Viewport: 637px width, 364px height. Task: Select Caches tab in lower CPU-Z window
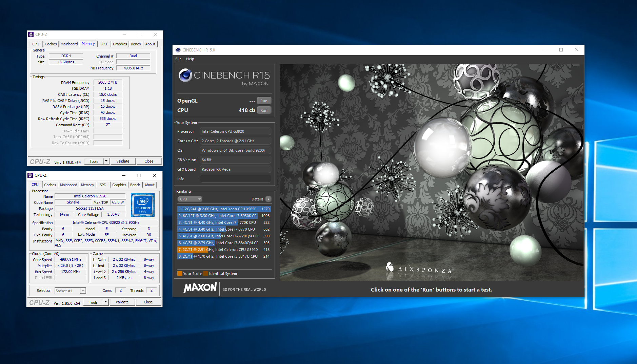click(50, 185)
